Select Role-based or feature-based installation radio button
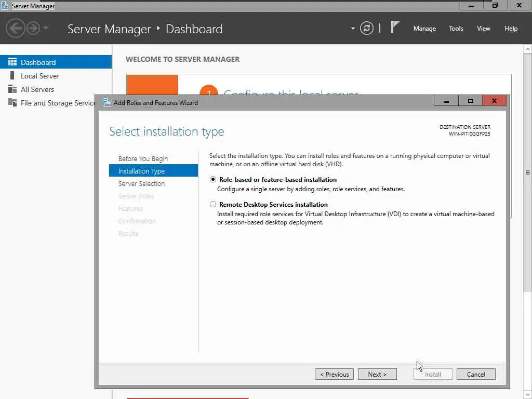 coord(212,179)
